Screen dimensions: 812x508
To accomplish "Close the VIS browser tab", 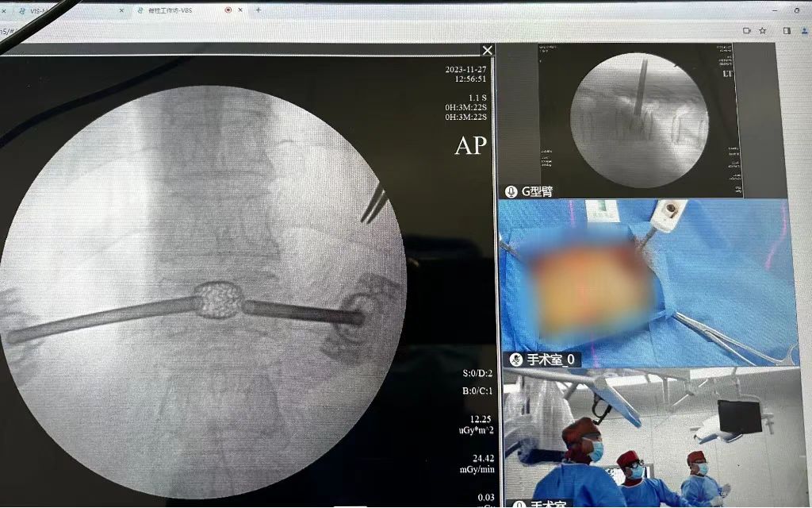I will pyautogui.click(x=121, y=10).
